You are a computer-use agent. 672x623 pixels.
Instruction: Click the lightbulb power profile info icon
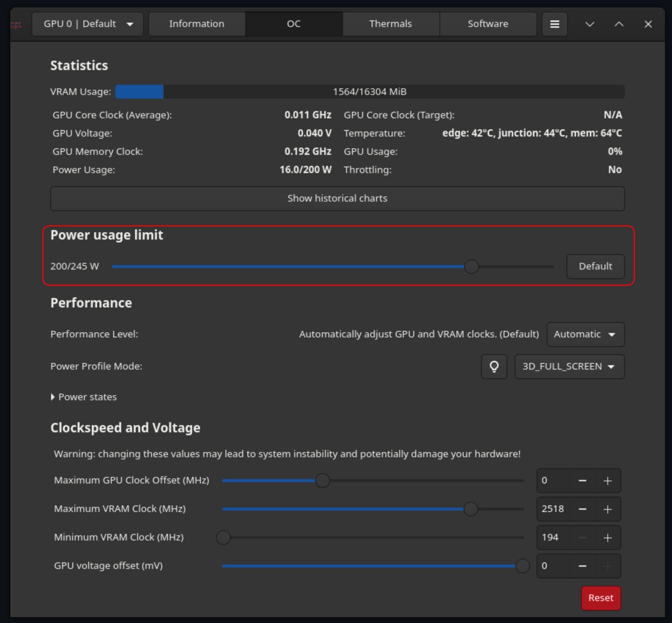click(494, 366)
